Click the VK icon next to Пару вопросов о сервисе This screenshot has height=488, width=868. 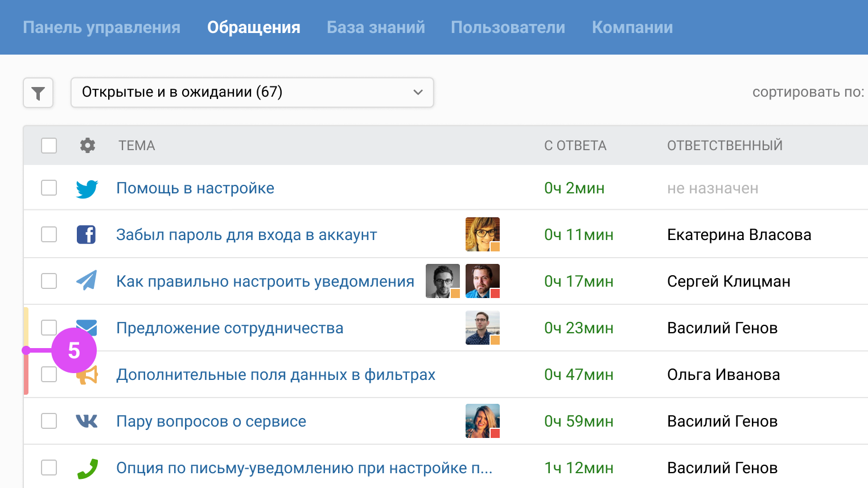tap(87, 421)
